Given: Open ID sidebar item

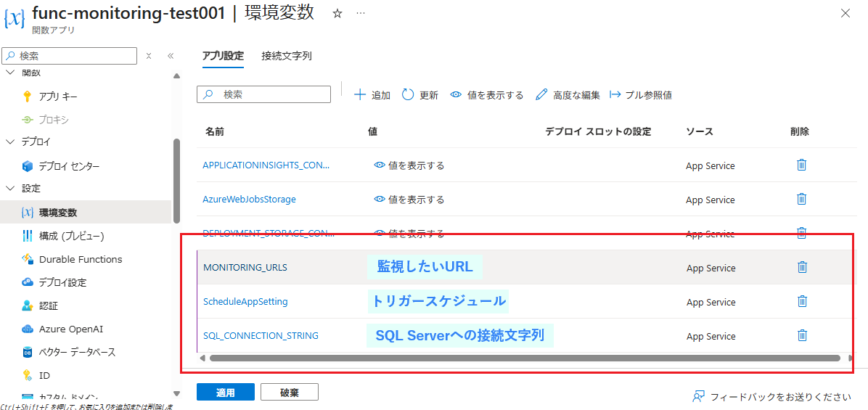Looking at the screenshot, I should (x=44, y=376).
